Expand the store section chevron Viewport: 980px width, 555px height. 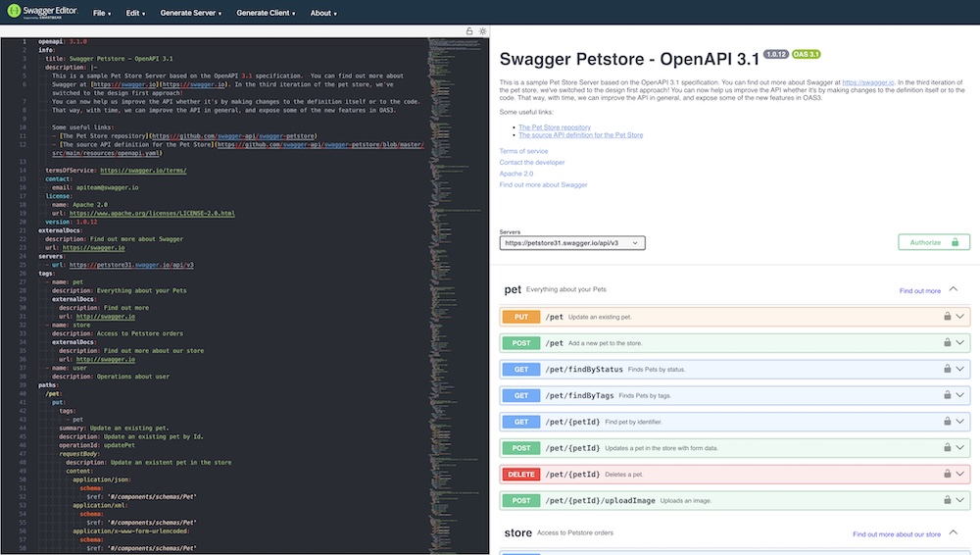pos(960,534)
